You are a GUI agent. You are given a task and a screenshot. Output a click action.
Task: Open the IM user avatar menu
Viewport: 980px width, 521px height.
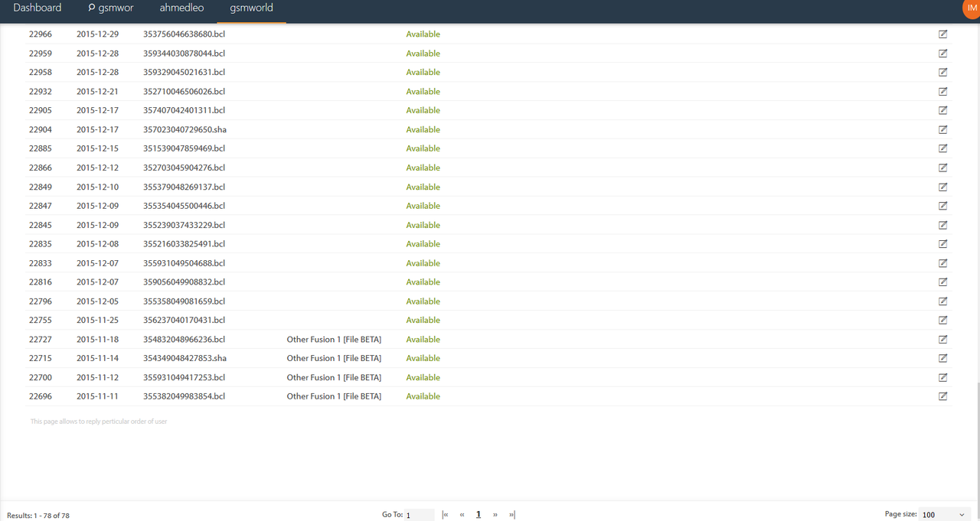point(972,8)
